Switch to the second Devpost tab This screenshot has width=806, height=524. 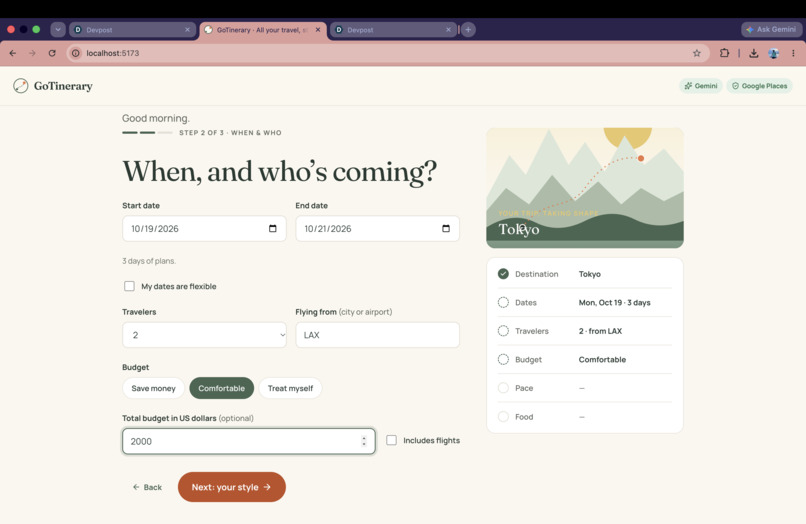coord(393,30)
